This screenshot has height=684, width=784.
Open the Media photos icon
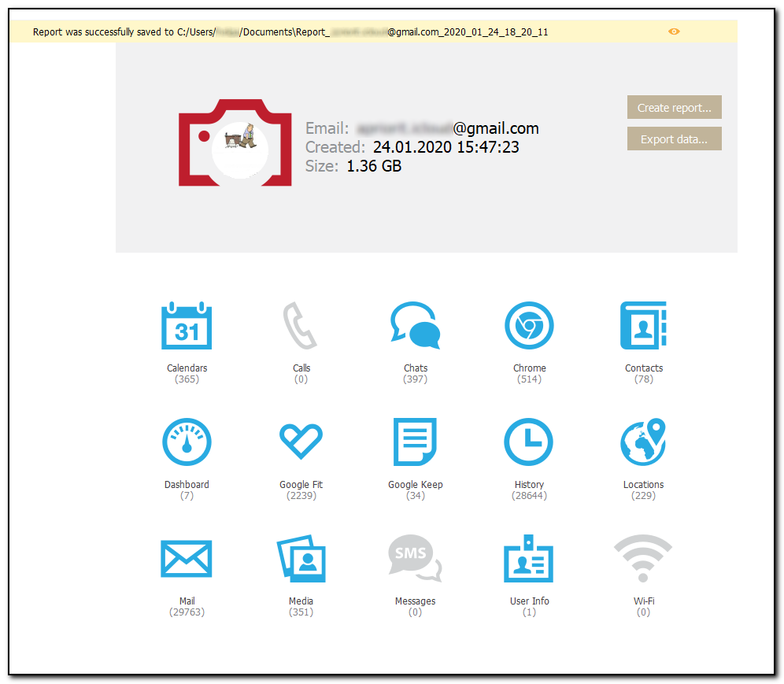pyautogui.click(x=301, y=558)
